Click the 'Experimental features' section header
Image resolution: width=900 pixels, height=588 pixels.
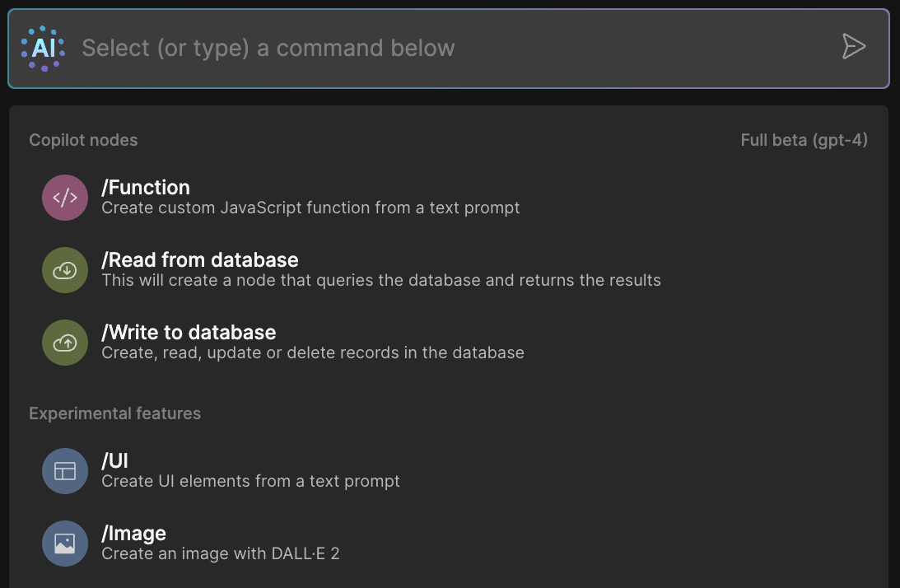click(x=114, y=413)
